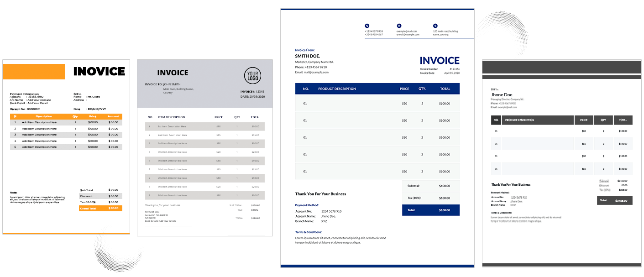The width and height of the screenshot is (644, 277).
Task: Click the large blue INVOICE heading
Action: (440, 61)
